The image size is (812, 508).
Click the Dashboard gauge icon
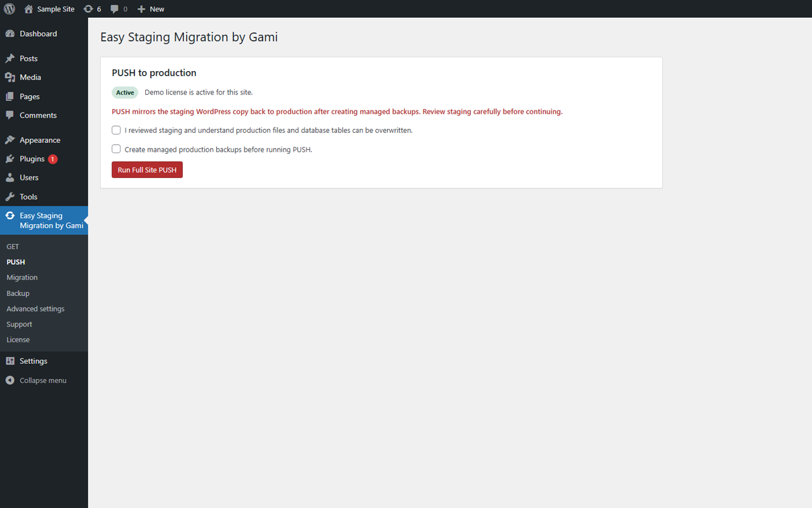(x=10, y=34)
